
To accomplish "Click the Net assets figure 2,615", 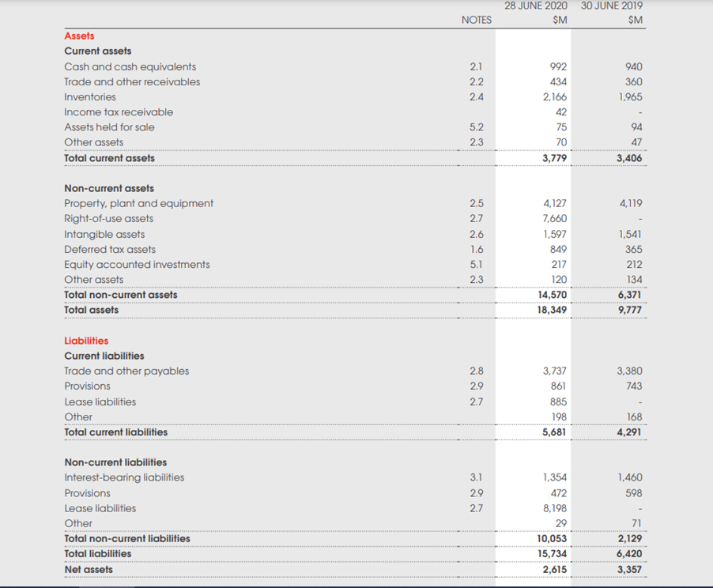I will pyautogui.click(x=554, y=568).
